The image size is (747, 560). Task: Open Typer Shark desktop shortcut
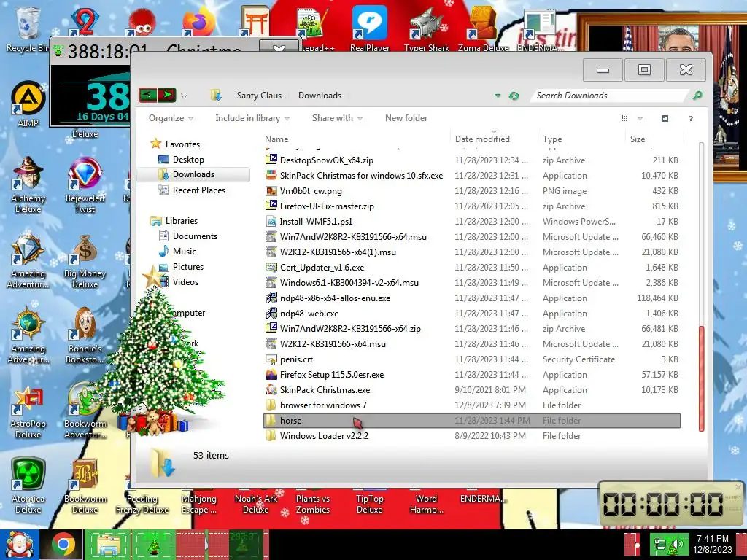426,29
